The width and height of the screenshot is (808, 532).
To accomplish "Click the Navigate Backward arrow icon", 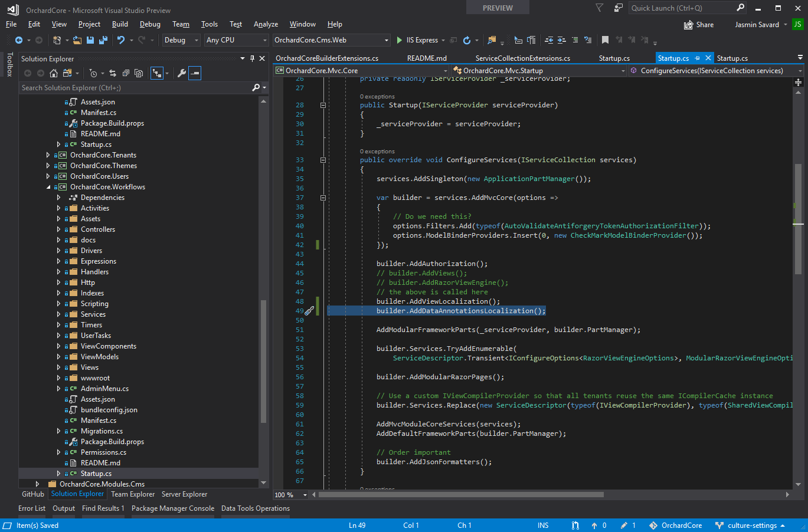I will coord(19,40).
